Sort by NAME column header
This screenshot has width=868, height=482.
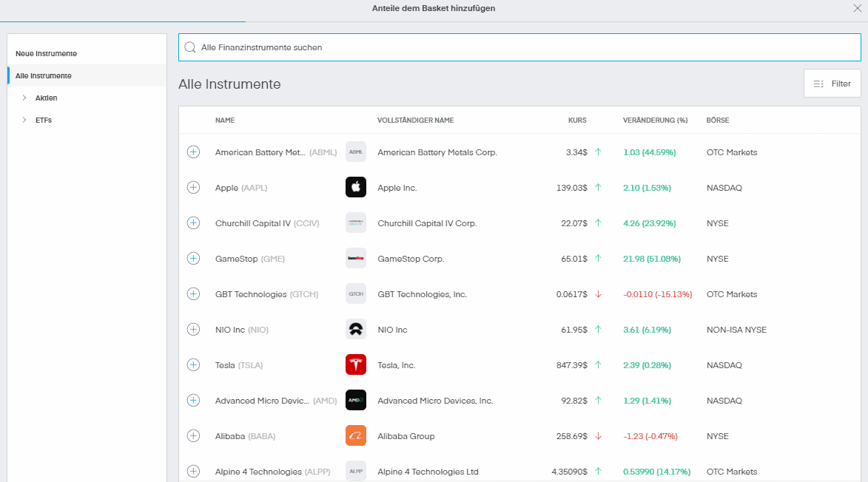[225, 120]
